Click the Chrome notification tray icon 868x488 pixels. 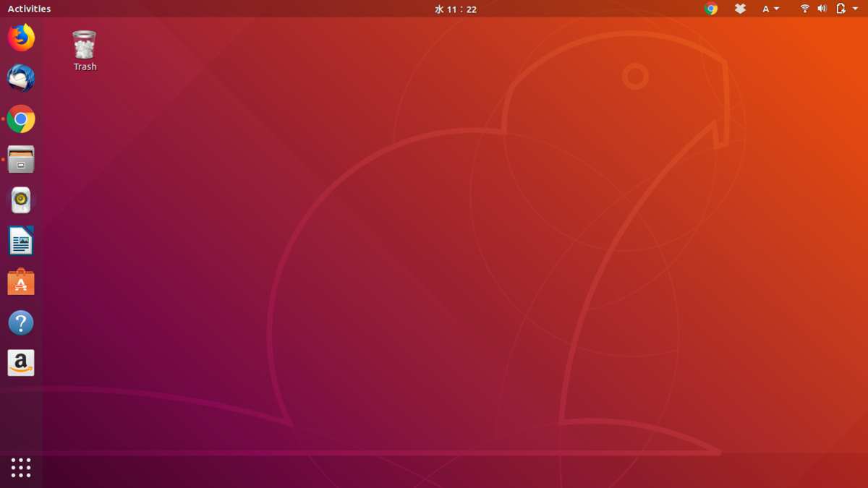710,9
